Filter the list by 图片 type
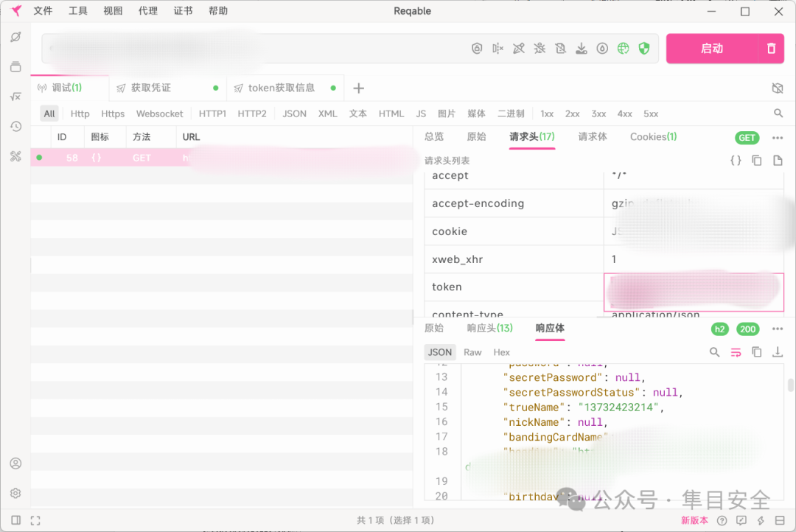Viewport: 796px width, 532px height. click(447, 113)
